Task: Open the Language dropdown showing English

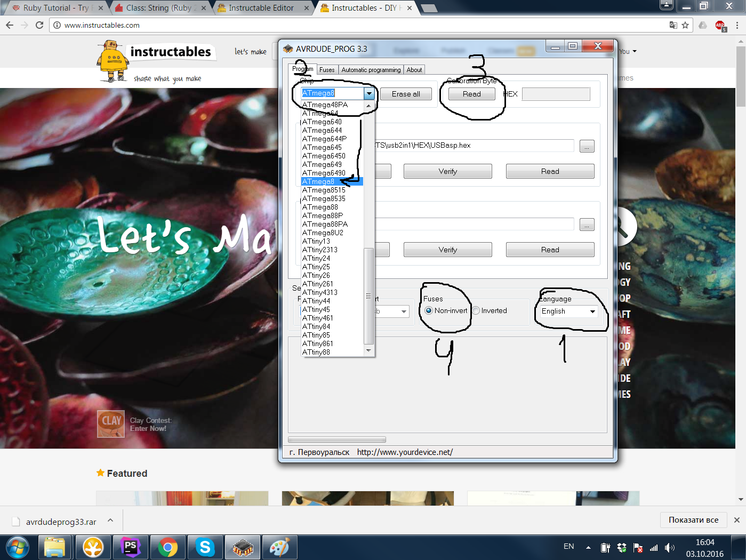Action: point(568,311)
